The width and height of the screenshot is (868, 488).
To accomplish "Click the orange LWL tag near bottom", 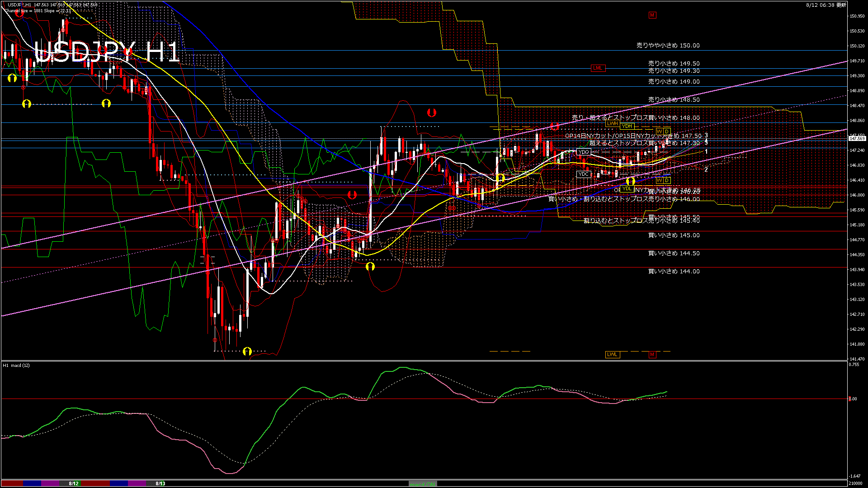I will point(612,354).
